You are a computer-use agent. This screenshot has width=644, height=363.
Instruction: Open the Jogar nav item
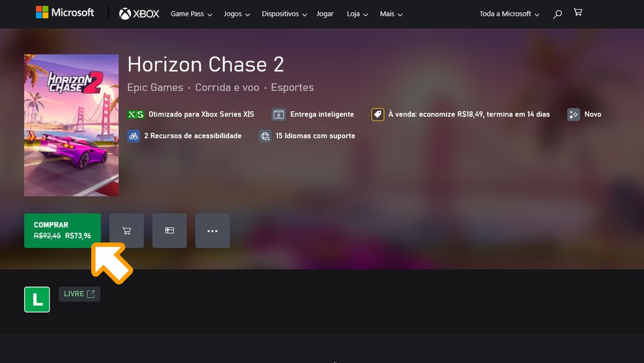click(x=325, y=14)
